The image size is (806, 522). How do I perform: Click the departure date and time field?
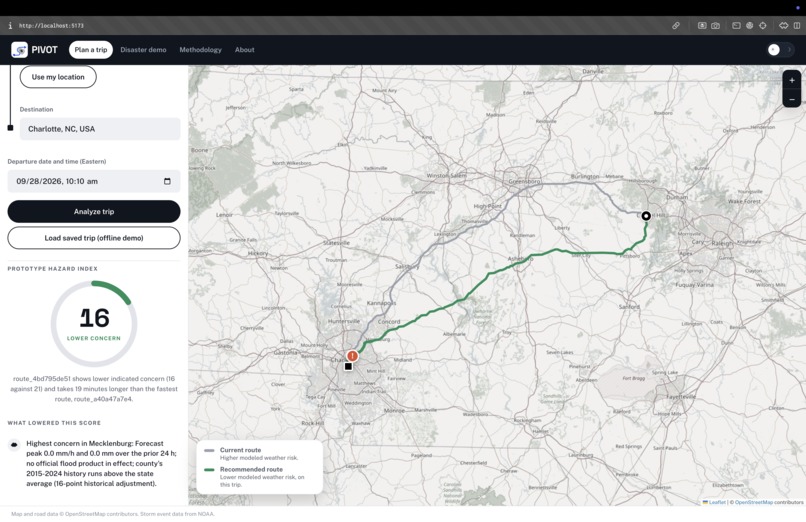(x=94, y=181)
